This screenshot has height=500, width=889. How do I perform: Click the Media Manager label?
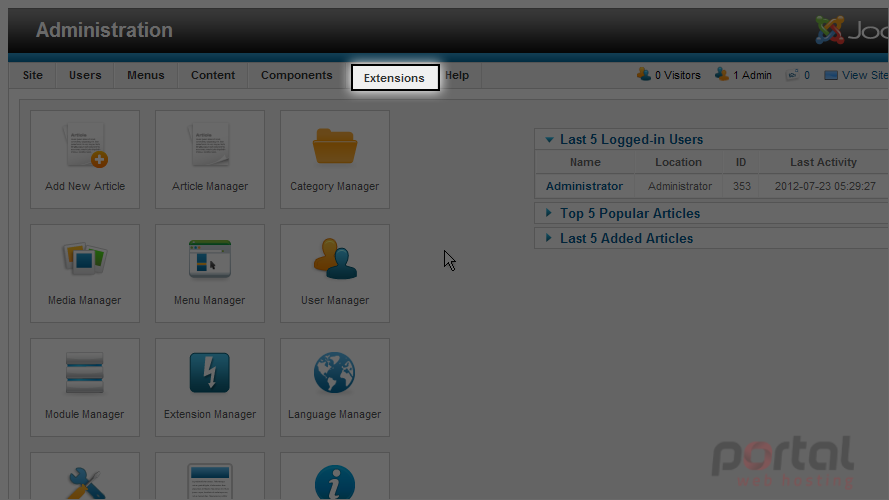[84, 300]
